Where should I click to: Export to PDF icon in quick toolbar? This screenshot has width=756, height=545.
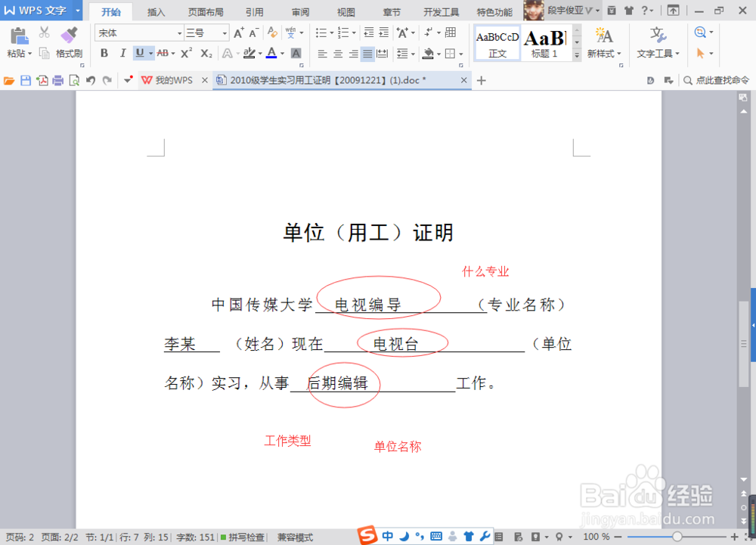coord(42,80)
